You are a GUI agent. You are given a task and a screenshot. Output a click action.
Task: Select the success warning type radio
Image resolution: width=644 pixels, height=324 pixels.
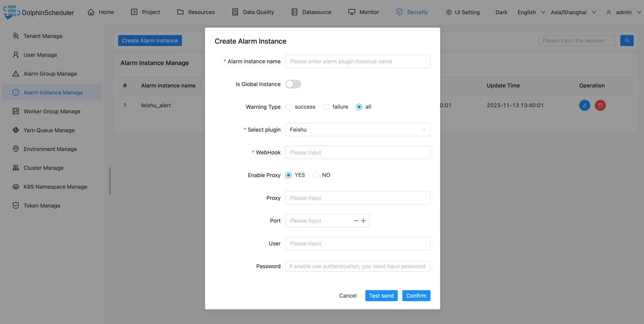pos(289,107)
